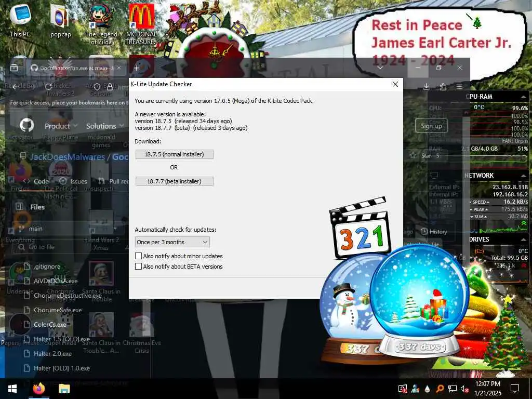The width and height of the screenshot is (532, 399).
Task: Click the padlock site info icon
Action: point(110,87)
